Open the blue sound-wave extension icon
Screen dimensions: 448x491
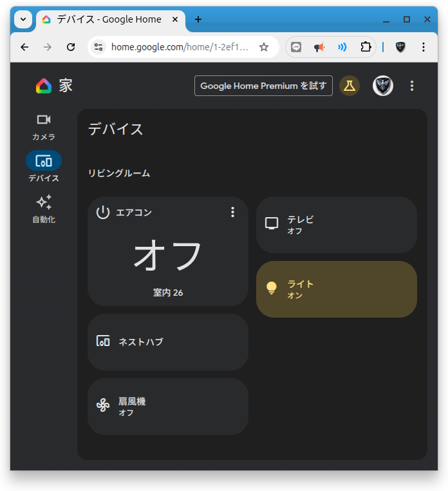[342, 47]
